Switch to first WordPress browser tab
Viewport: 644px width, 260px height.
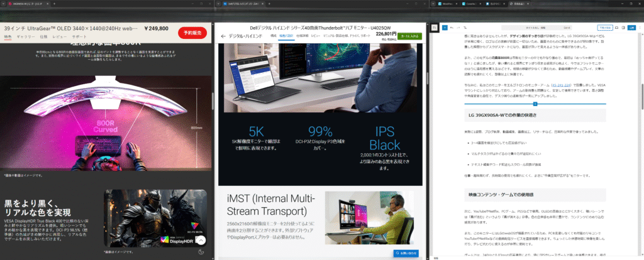click(448, 4)
